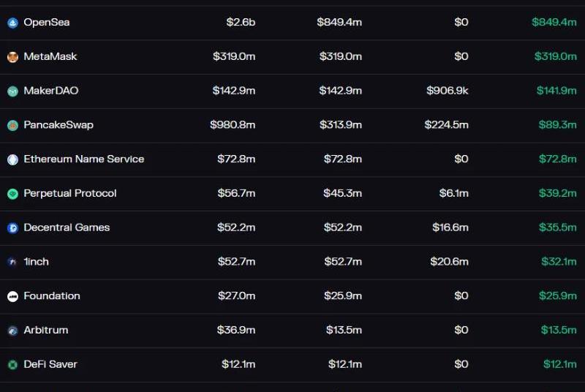The height and width of the screenshot is (392, 585).
Task: Select the MakerDAO logo icon
Action: pos(12,91)
